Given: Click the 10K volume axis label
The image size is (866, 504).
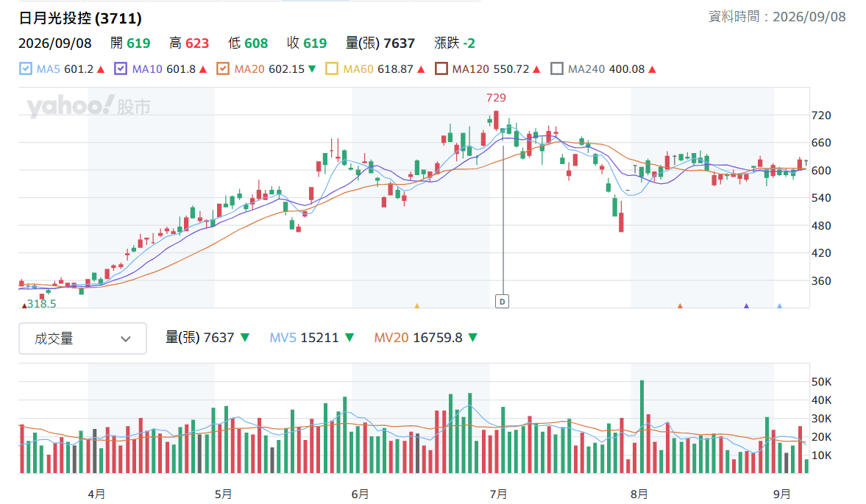Looking at the screenshot, I should [821, 455].
